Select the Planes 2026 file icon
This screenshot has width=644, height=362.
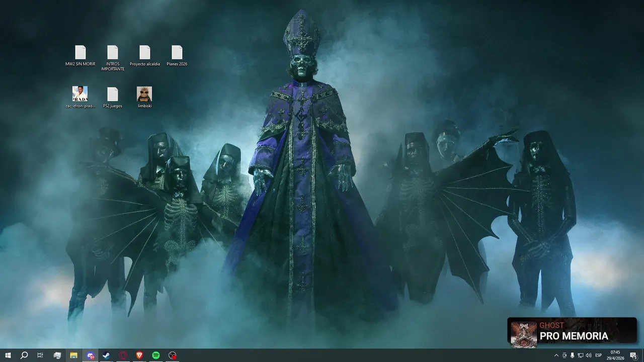(x=177, y=52)
